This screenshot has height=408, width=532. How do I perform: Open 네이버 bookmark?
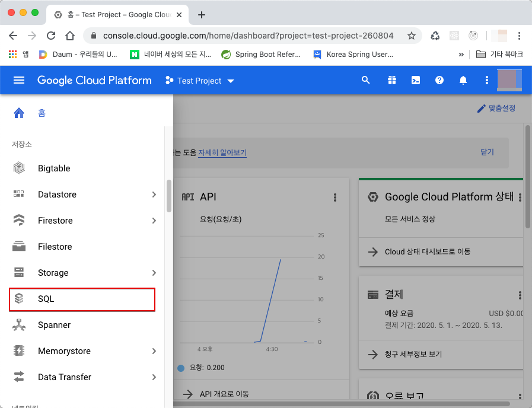[x=171, y=55]
